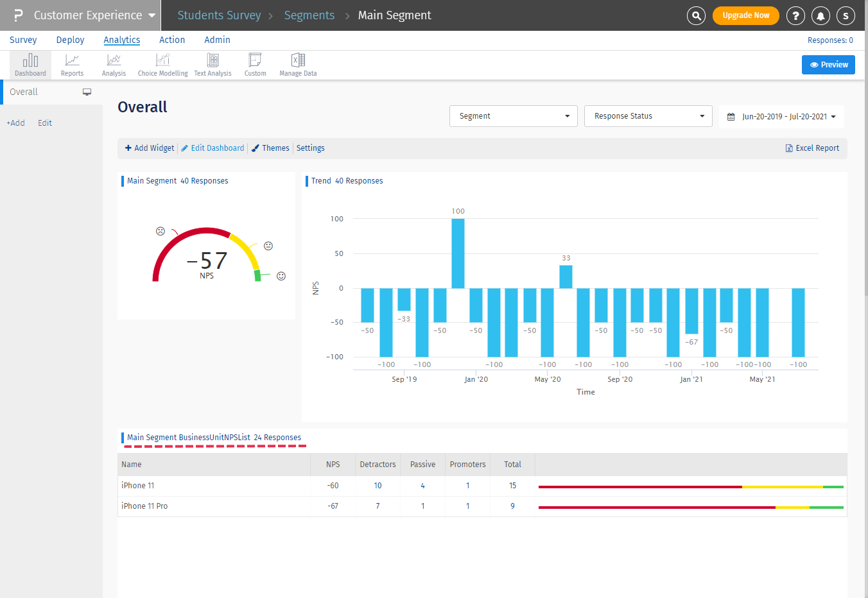
Task: Open the notifications bell icon
Action: pos(820,15)
